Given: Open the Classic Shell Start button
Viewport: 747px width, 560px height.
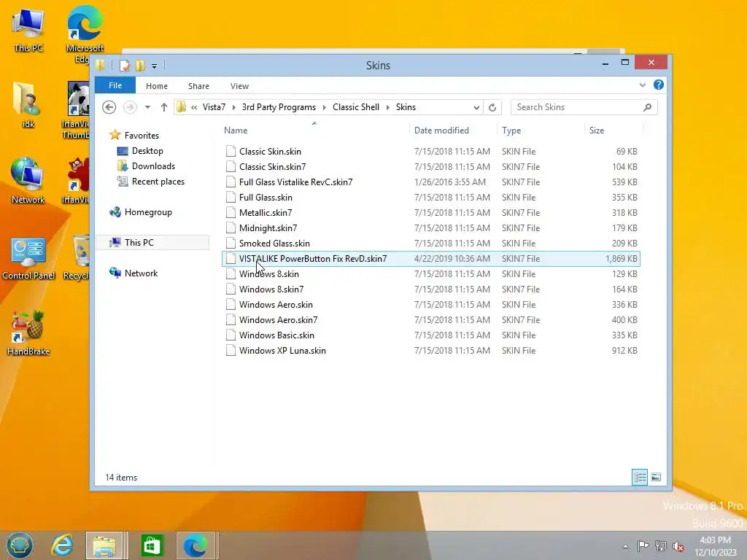Looking at the screenshot, I should (20, 545).
